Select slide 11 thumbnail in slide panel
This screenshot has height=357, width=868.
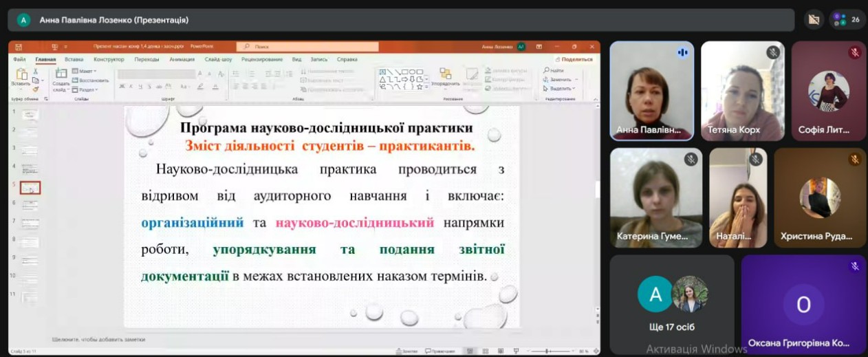(30, 296)
